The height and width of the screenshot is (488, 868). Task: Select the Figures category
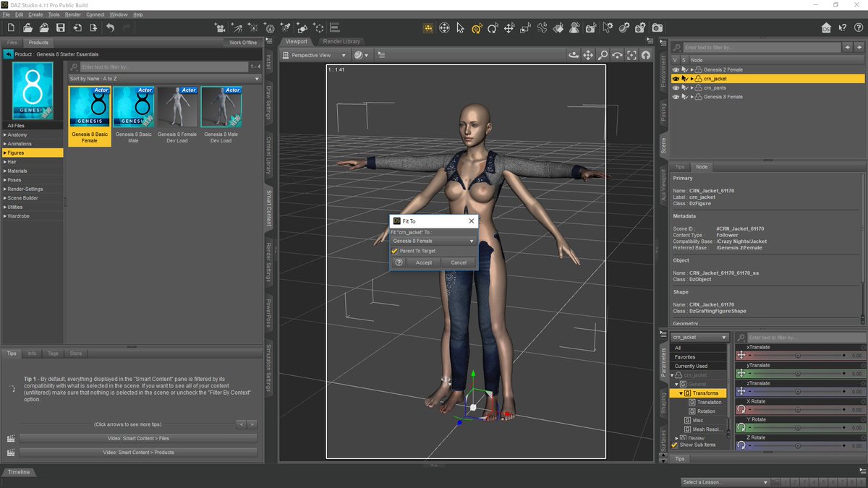click(x=32, y=153)
